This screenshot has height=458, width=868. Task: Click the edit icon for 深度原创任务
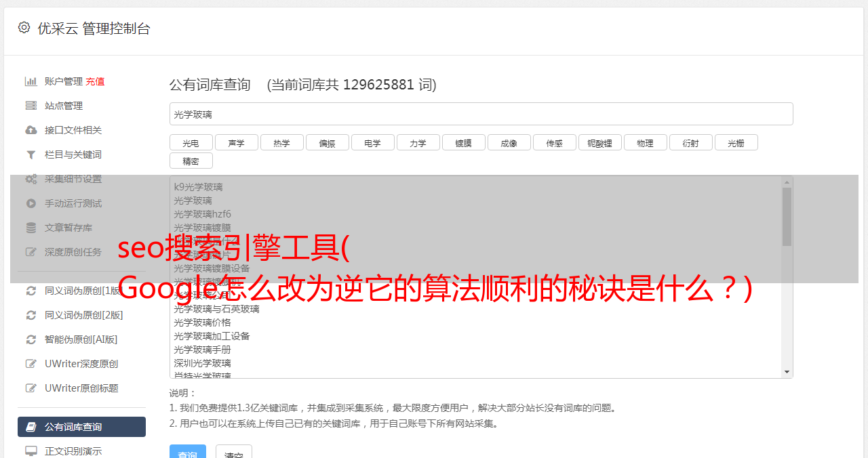click(x=31, y=252)
